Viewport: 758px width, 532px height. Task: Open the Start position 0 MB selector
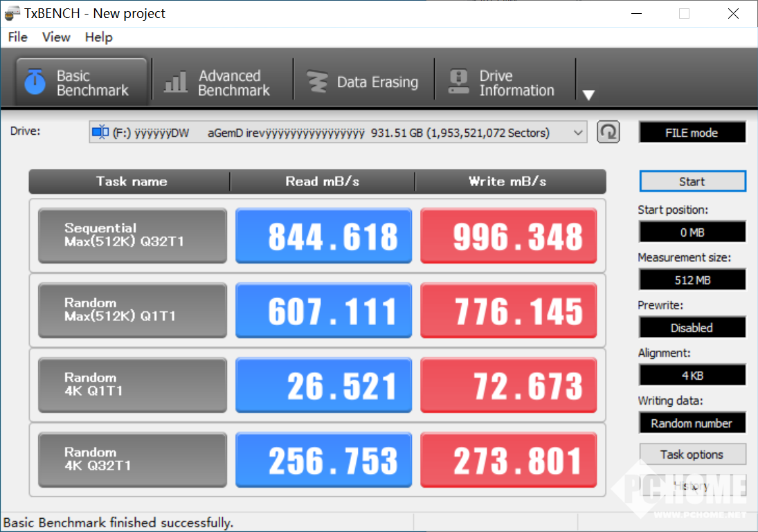click(692, 232)
